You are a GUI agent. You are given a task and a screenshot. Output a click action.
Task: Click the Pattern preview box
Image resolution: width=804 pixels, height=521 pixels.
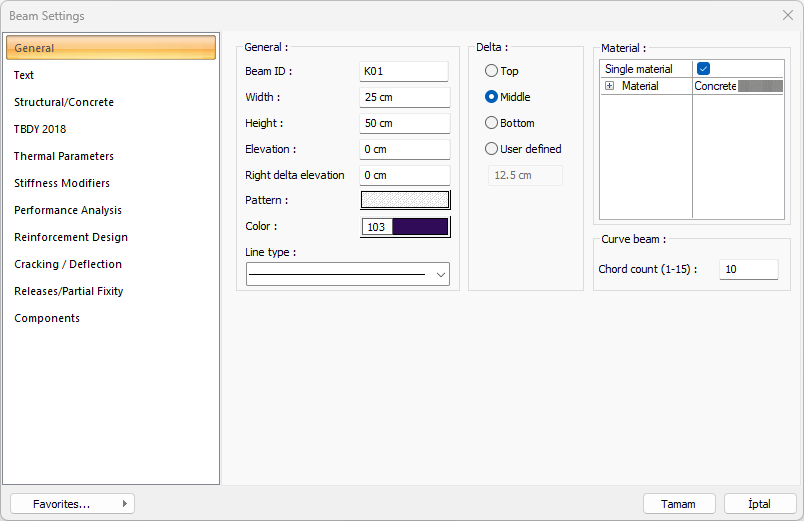tap(405, 200)
